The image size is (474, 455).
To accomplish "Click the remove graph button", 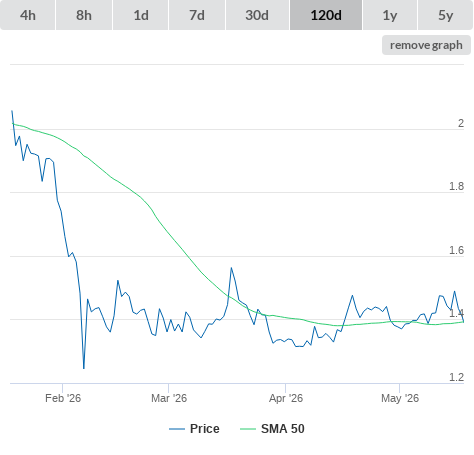I will [426, 45].
